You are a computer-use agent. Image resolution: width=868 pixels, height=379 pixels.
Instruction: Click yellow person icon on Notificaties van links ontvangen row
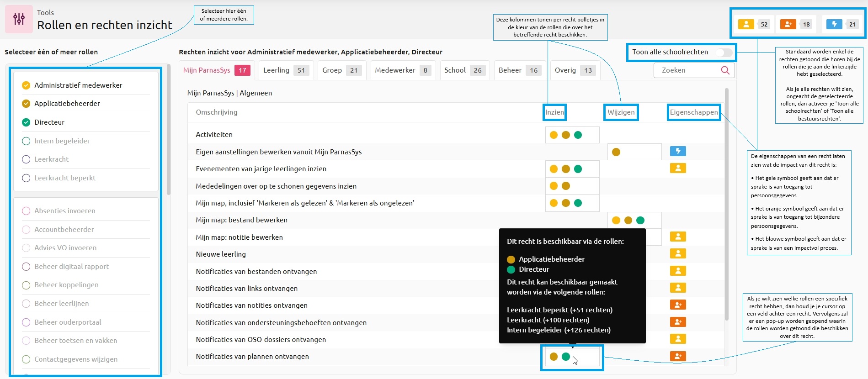pos(678,288)
